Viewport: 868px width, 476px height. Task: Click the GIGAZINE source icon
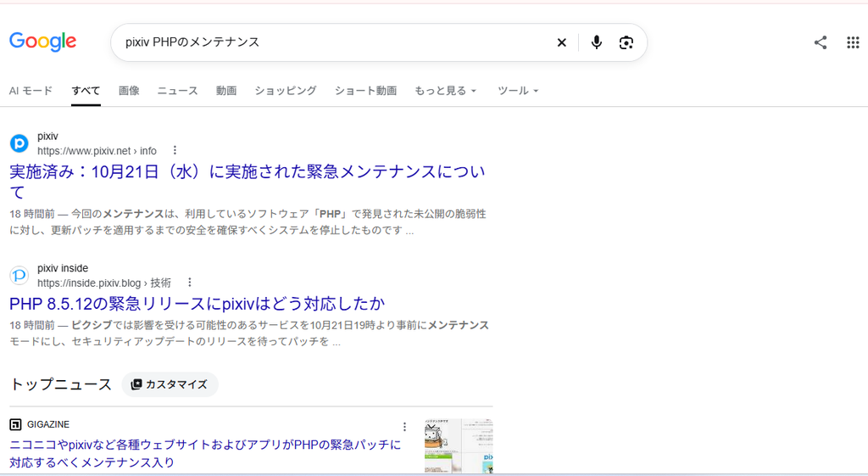coord(15,424)
